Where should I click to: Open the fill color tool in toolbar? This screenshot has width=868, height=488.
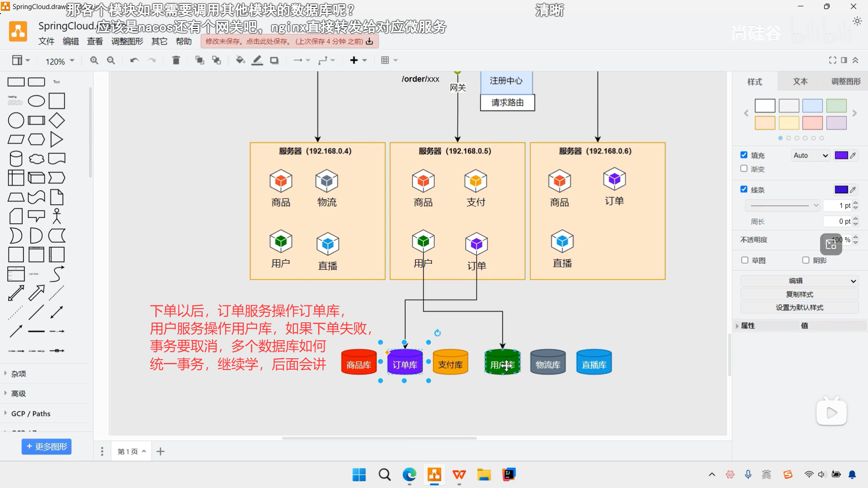click(x=240, y=60)
